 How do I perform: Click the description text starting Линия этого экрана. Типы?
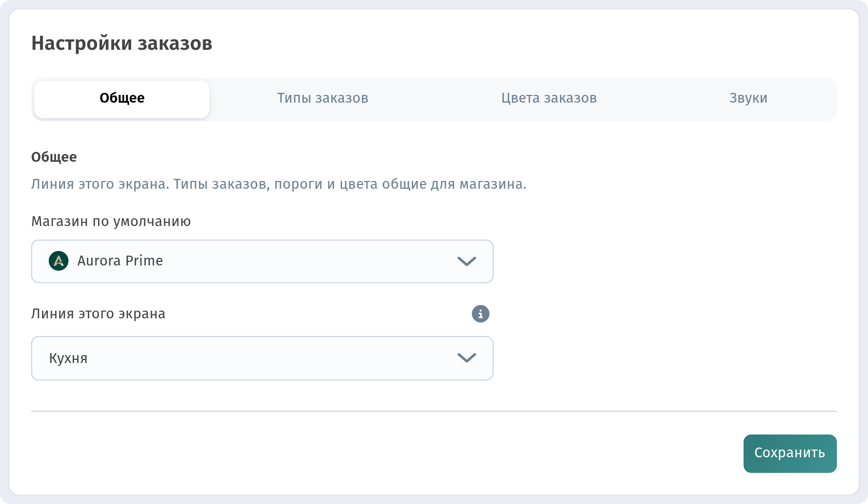click(278, 185)
